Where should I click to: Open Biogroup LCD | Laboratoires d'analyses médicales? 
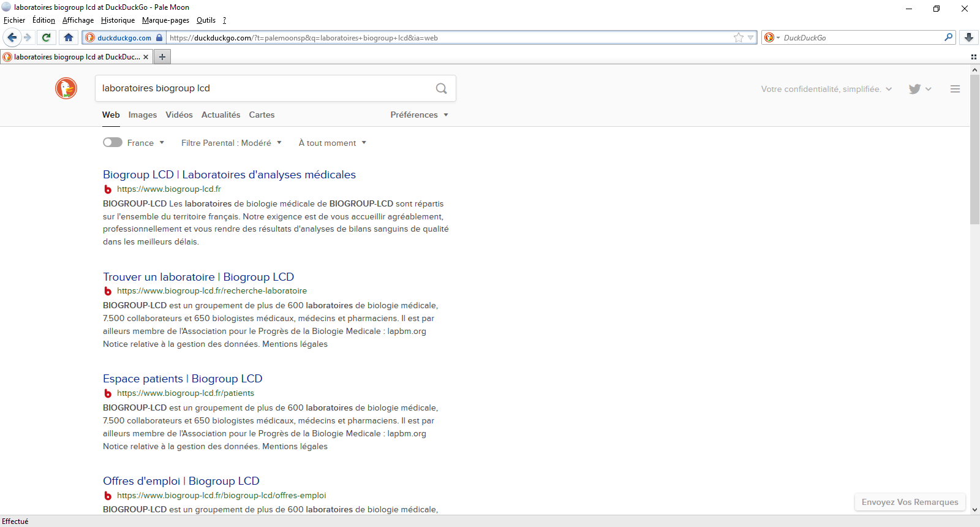[229, 175]
